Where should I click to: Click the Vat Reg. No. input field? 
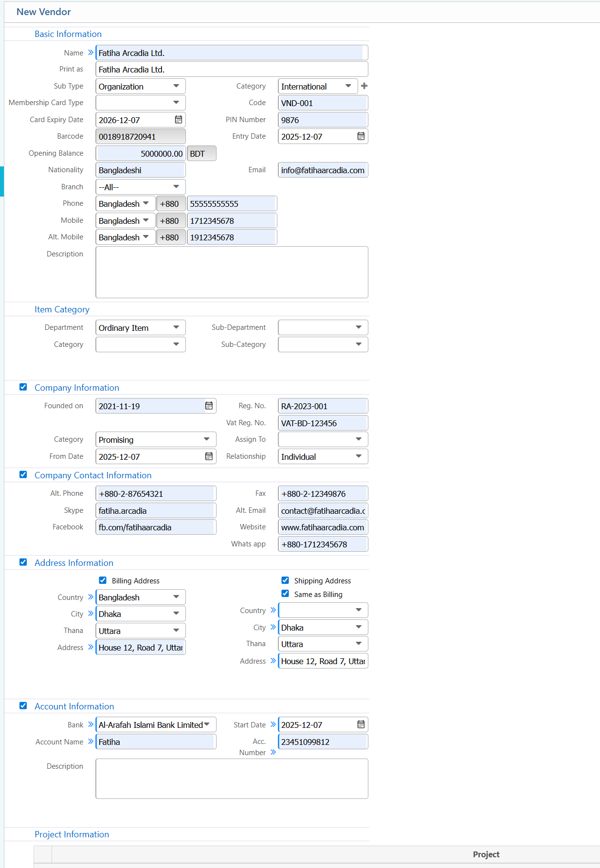tap(323, 423)
